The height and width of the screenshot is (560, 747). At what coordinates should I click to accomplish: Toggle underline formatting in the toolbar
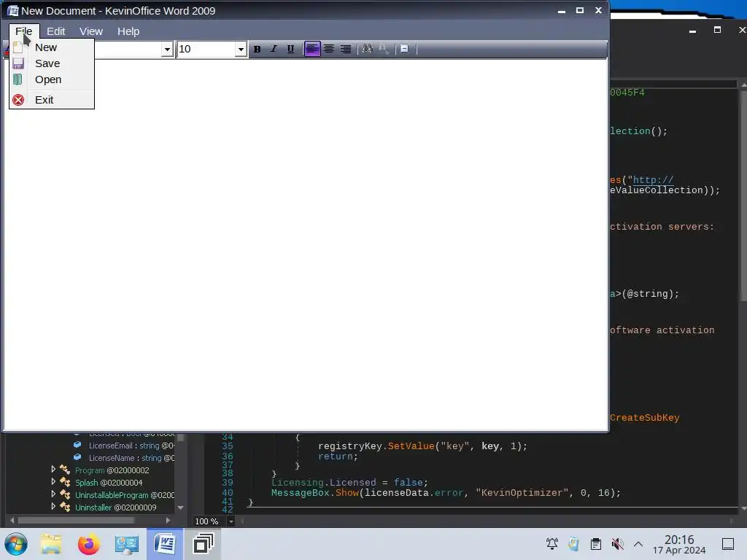(290, 49)
